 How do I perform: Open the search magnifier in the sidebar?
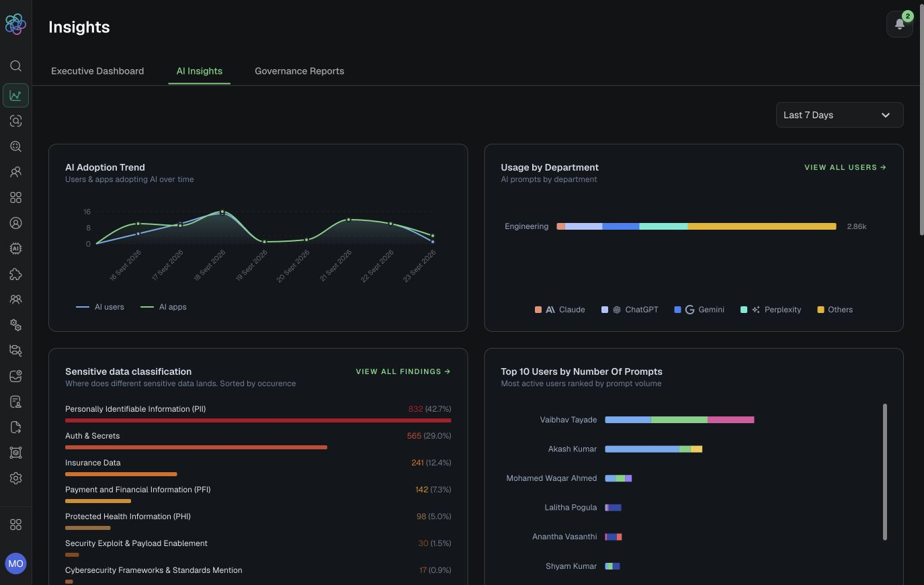15,66
